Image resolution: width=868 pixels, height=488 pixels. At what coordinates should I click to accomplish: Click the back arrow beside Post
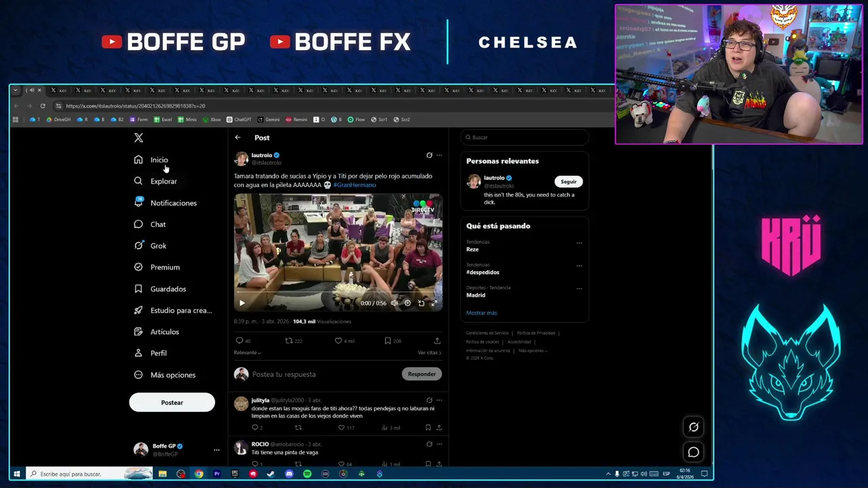coord(238,138)
